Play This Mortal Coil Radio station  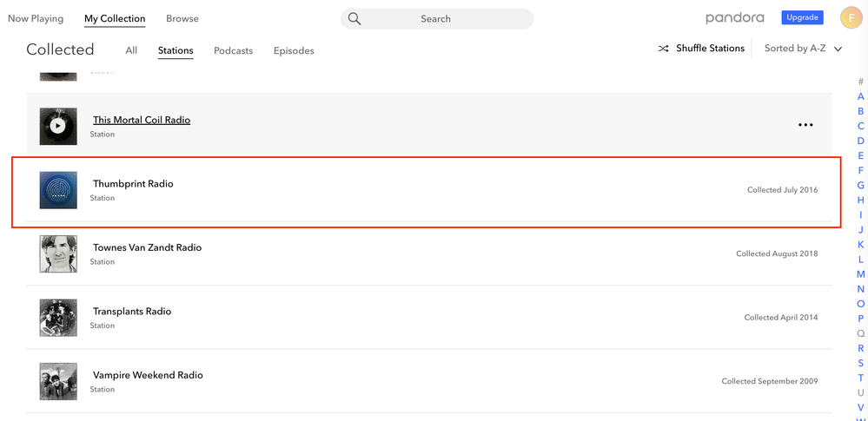58,126
